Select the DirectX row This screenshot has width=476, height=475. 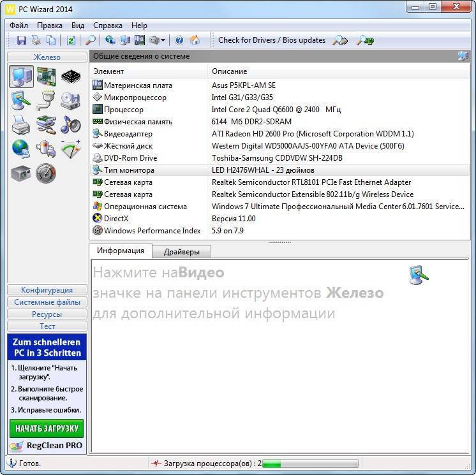point(280,219)
